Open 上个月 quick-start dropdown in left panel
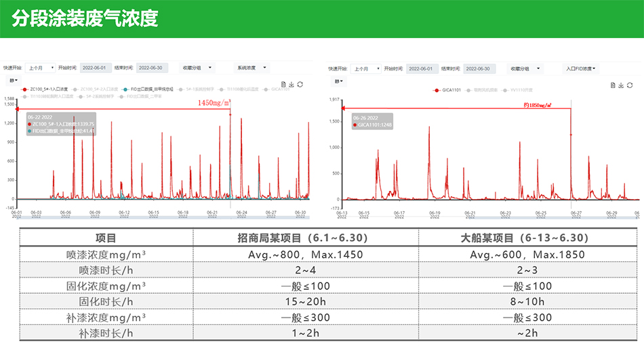The width and height of the screenshot is (644, 346). (40, 68)
